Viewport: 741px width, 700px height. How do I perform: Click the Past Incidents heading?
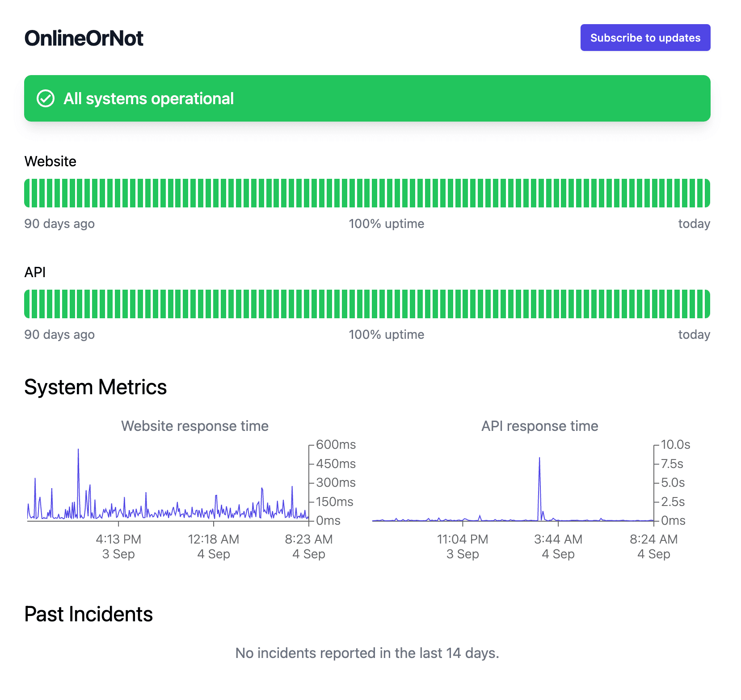tap(88, 614)
